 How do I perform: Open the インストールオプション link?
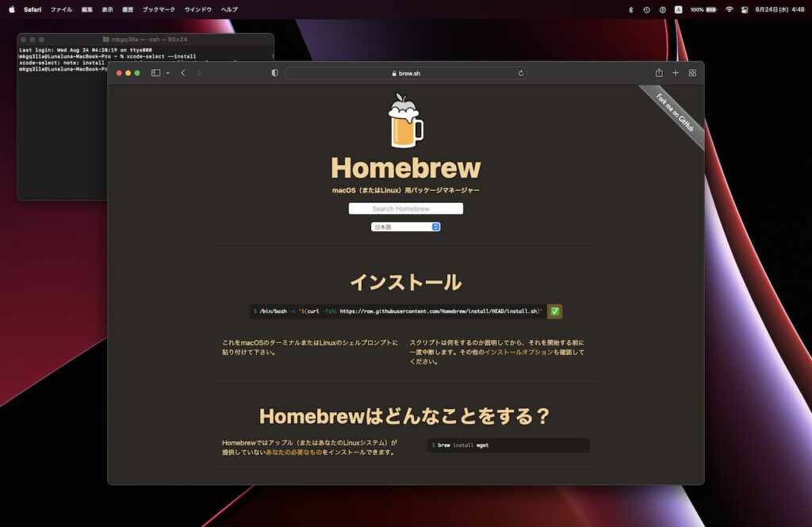click(519, 352)
